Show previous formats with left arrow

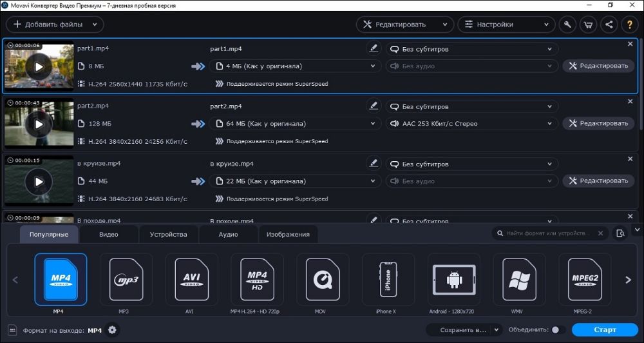[x=15, y=280]
